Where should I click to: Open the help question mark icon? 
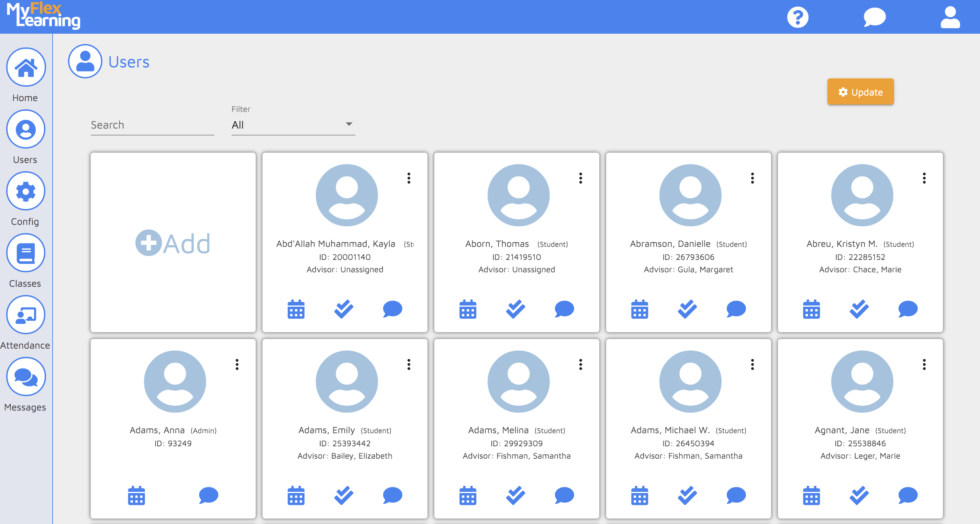coord(798,17)
